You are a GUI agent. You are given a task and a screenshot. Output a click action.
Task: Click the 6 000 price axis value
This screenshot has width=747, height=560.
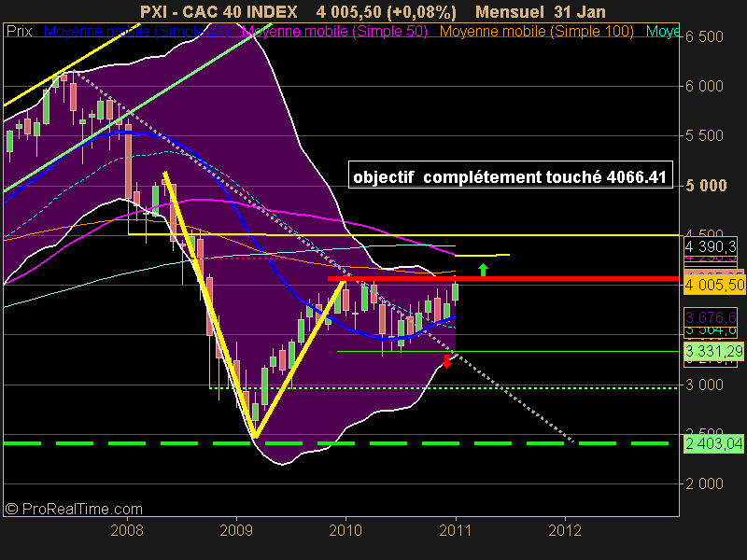pos(705,86)
